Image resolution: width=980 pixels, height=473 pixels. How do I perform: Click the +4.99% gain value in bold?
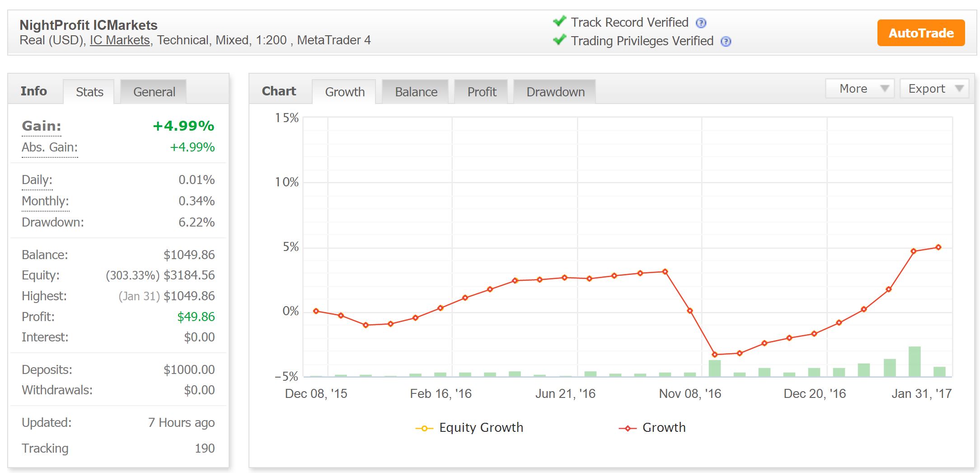click(183, 126)
